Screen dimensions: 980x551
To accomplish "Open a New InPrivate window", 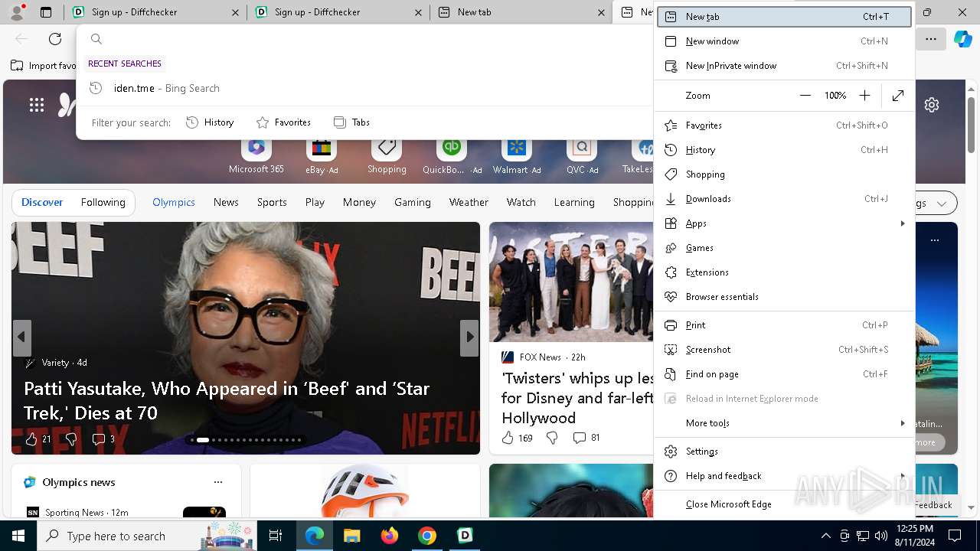I will coord(785,66).
